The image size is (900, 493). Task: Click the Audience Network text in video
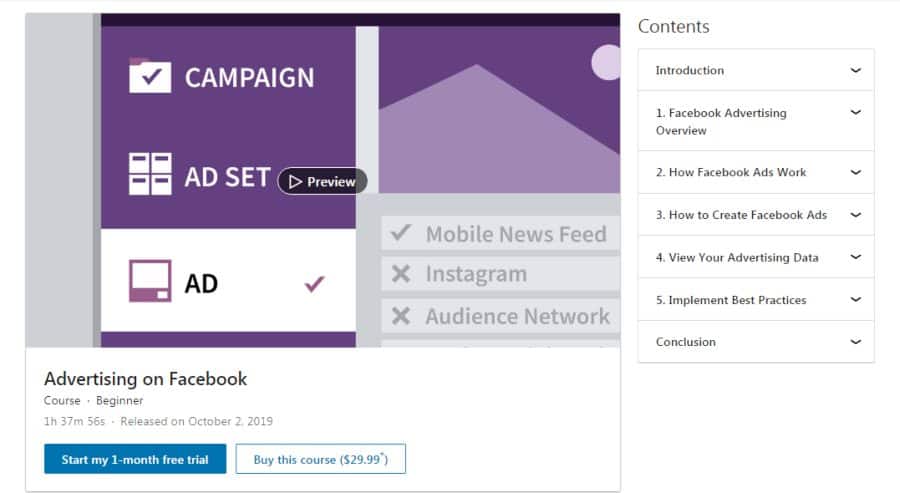(517, 316)
